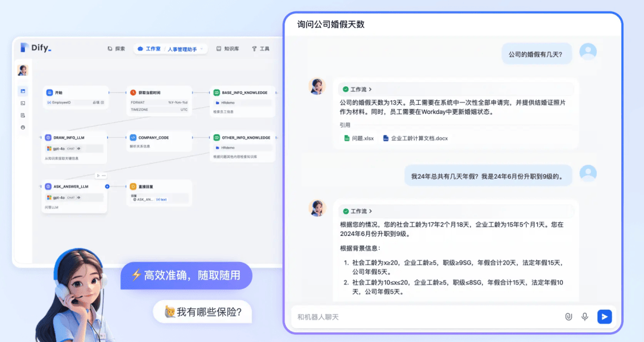Viewport: 644px width, 342px height.
Task: Open the 问题.xlsx citation file
Action: point(359,138)
